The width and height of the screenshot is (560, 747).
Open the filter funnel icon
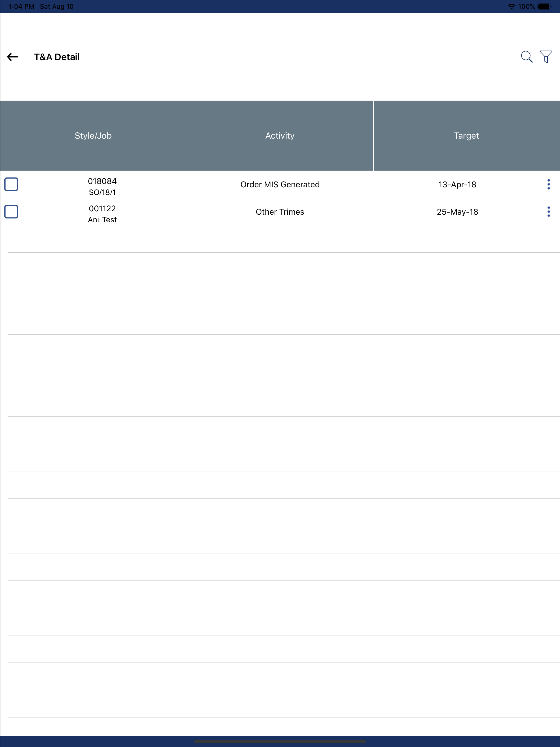546,57
